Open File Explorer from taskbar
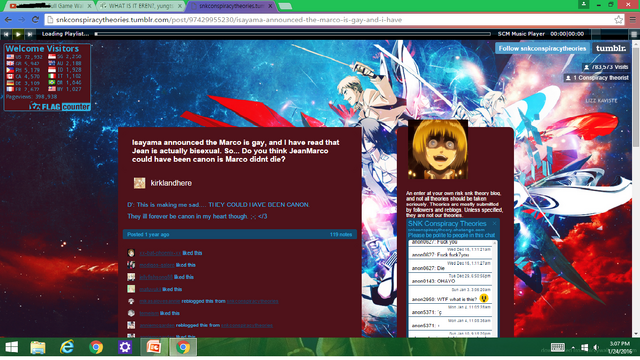640x360 pixels. pyautogui.click(x=38, y=347)
